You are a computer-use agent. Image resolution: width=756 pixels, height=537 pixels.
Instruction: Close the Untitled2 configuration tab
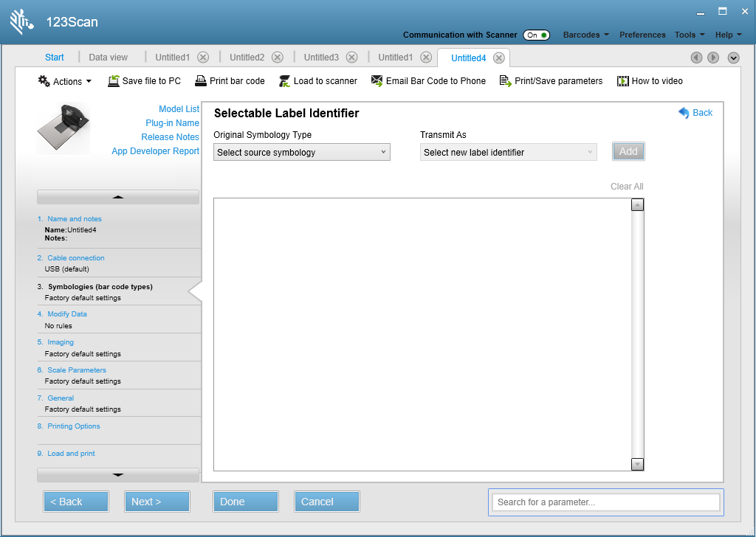[x=277, y=57]
